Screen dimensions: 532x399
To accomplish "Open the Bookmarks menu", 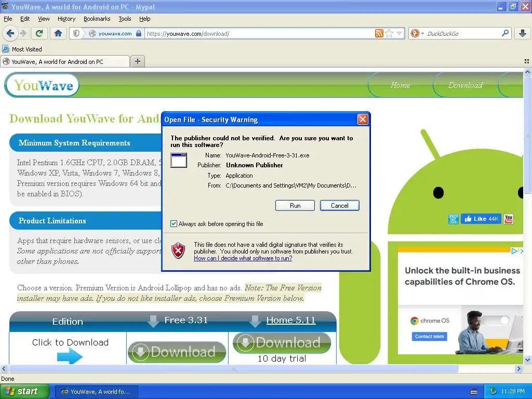I will 97,19.
